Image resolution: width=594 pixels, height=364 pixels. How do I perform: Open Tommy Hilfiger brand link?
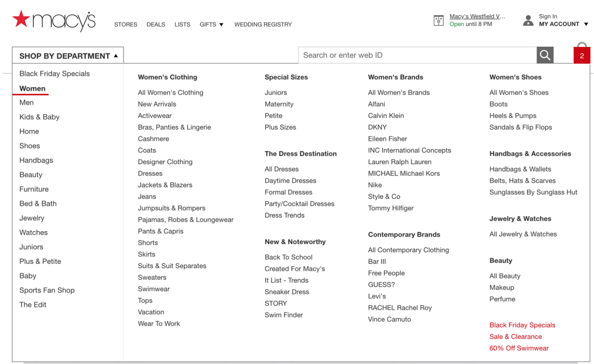(391, 208)
